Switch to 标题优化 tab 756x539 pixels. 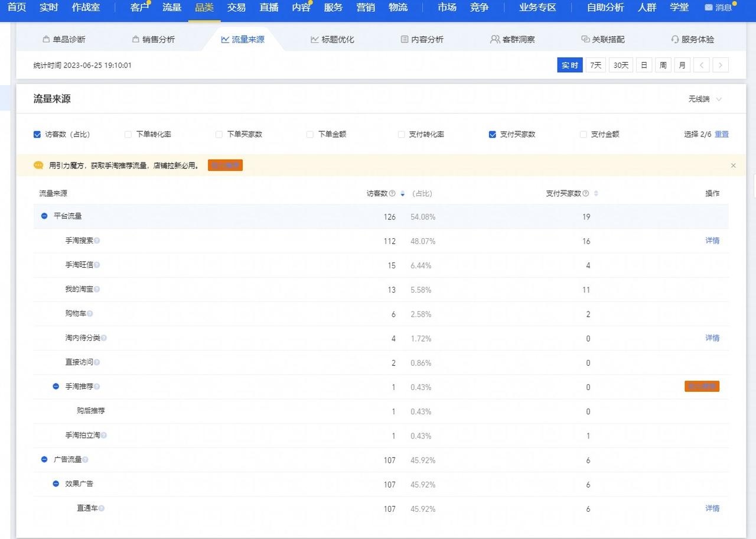tap(333, 40)
